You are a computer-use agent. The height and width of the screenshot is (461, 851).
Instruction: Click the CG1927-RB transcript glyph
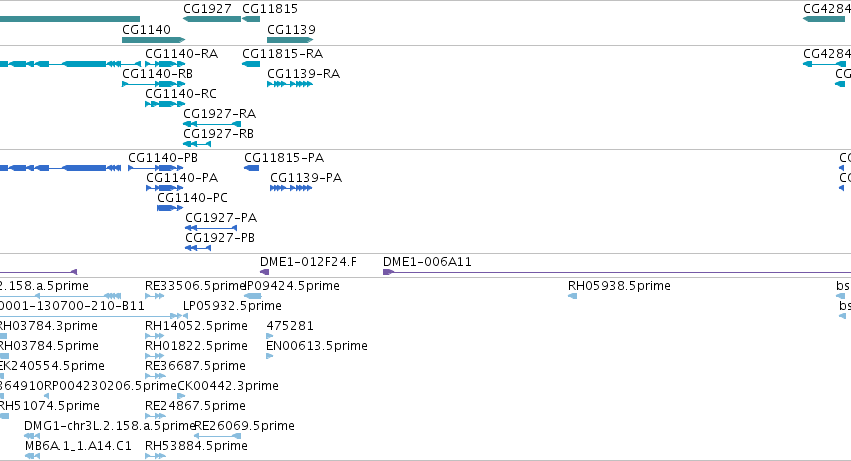coord(197,144)
